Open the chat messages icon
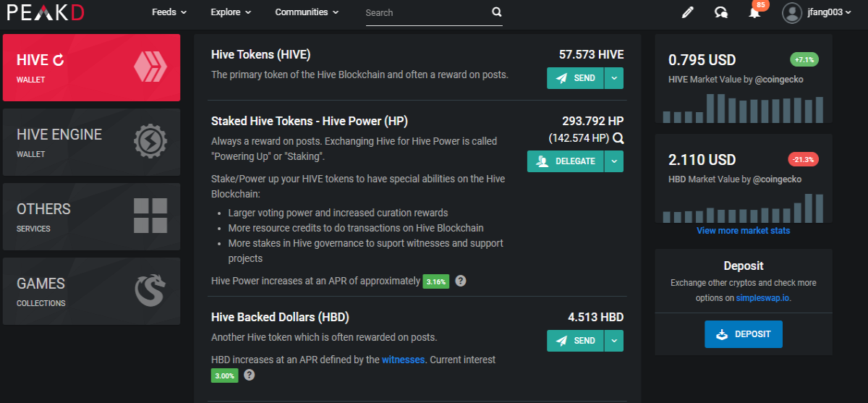Image resolution: width=868 pixels, height=403 pixels. click(721, 12)
